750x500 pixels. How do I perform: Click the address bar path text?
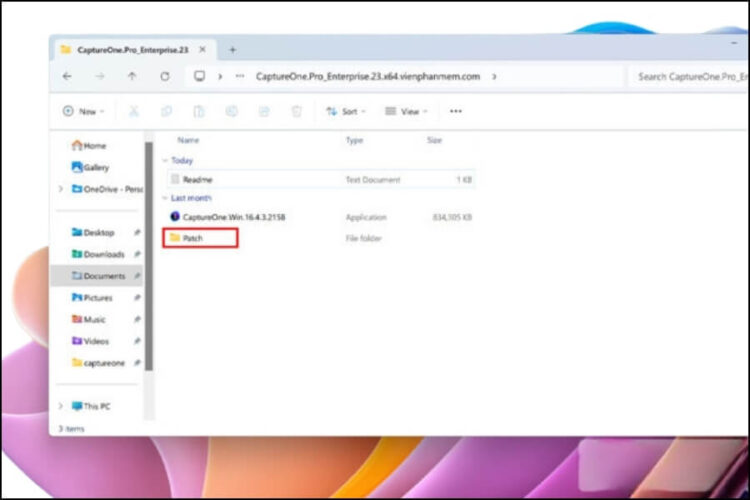tap(367, 77)
